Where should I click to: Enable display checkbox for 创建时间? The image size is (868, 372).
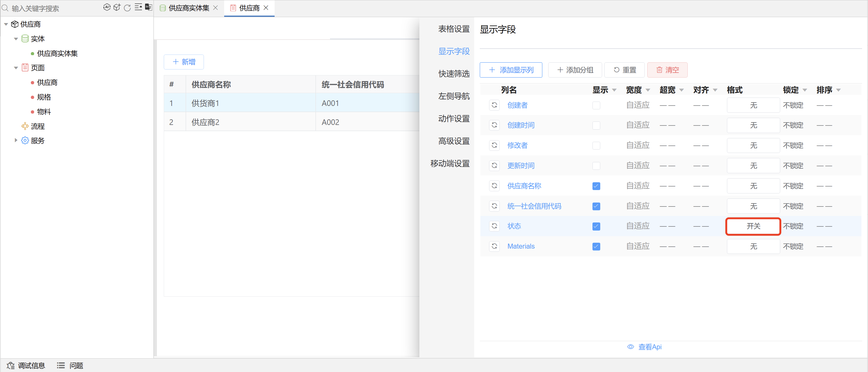click(x=596, y=126)
